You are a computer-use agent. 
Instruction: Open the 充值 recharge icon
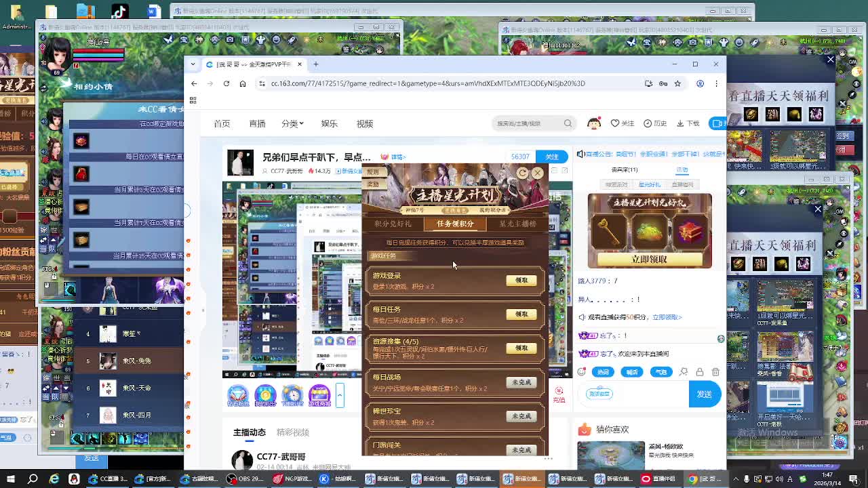click(559, 394)
